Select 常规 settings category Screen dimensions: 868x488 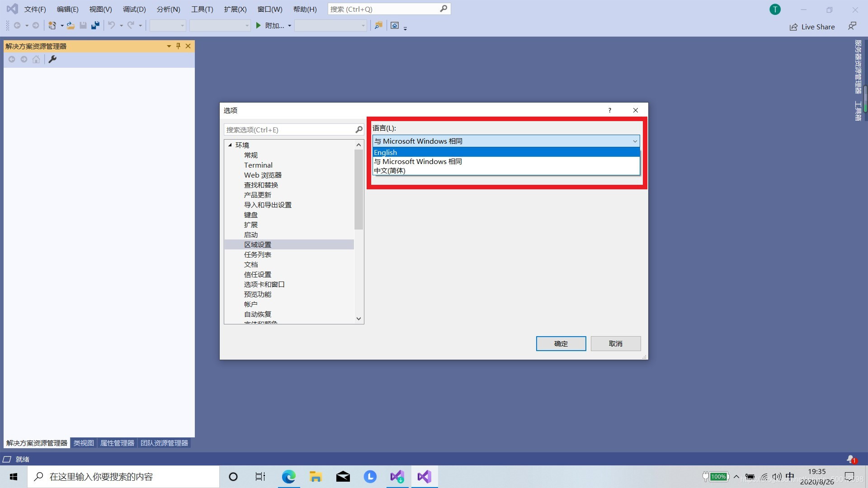(x=250, y=155)
